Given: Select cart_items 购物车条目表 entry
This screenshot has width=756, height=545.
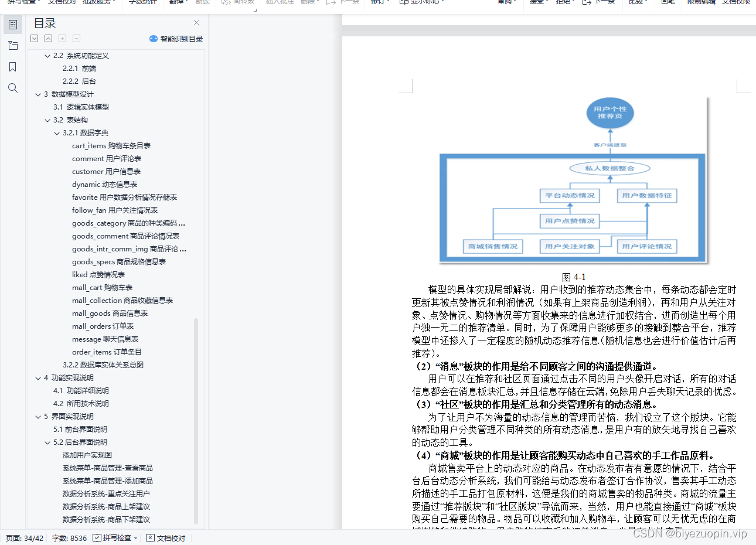Looking at the screenshot, I should 111,146.
